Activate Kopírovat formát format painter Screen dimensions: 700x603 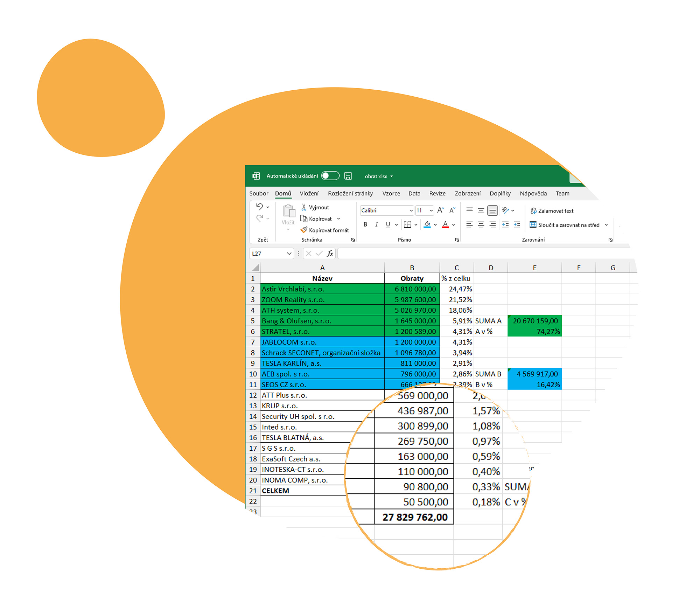click(x=325, y=230)
